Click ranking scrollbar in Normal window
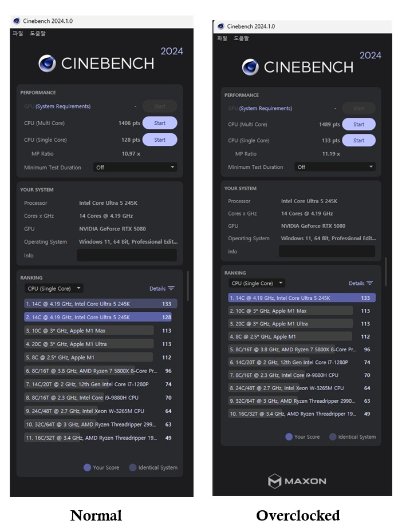Screen dimensions: 406x532 [188, 285]
